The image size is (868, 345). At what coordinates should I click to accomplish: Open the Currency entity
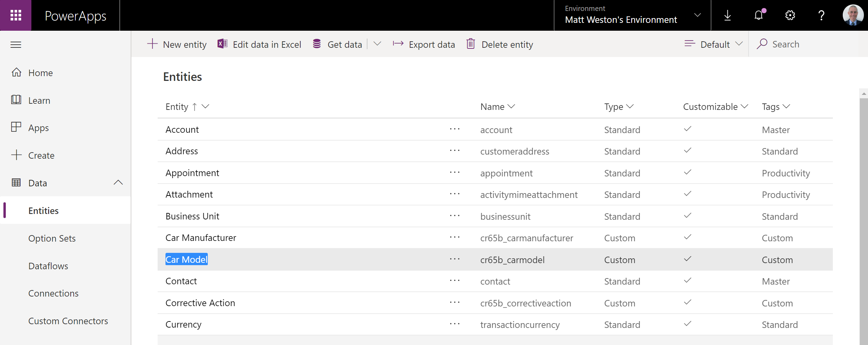tap(183, 324)
